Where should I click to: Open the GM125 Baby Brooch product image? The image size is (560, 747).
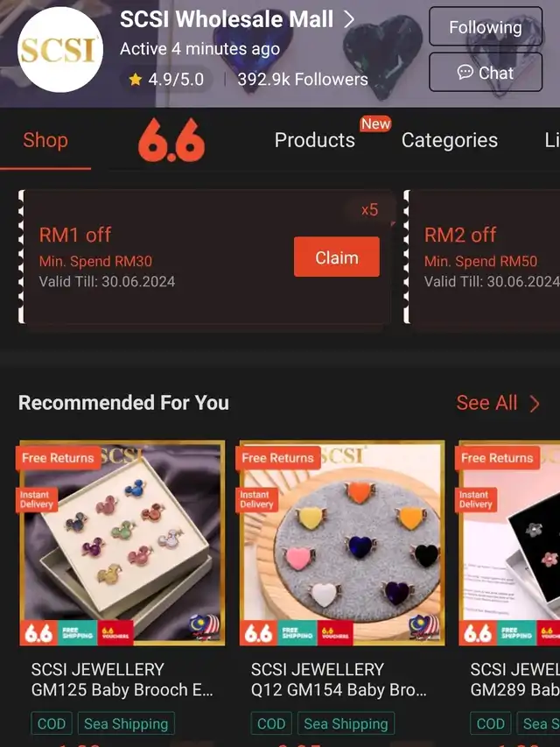122,543
